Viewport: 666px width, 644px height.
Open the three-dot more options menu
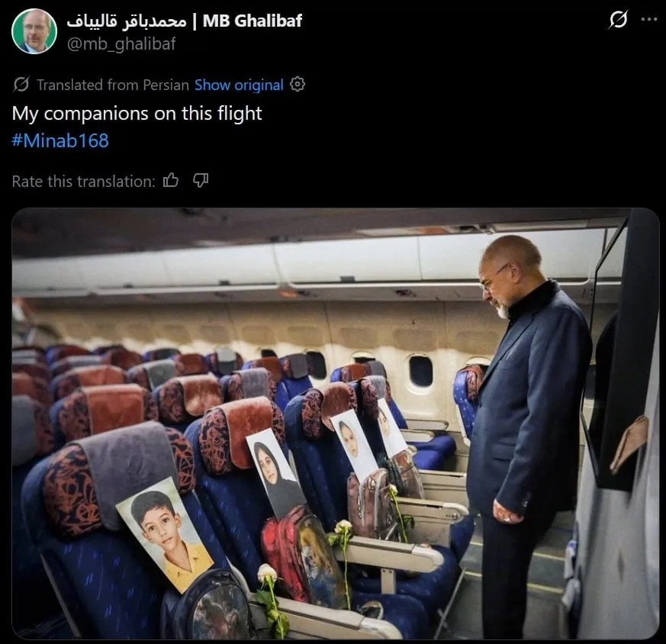(x=649, y=19)
